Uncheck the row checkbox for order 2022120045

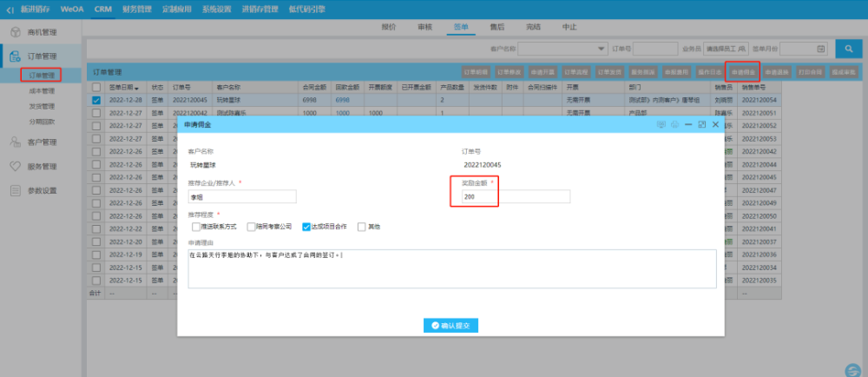(x=96, y=100)
